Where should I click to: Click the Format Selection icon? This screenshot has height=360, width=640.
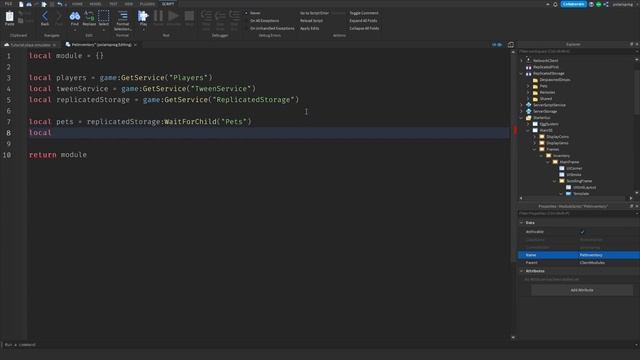[122, 16]
